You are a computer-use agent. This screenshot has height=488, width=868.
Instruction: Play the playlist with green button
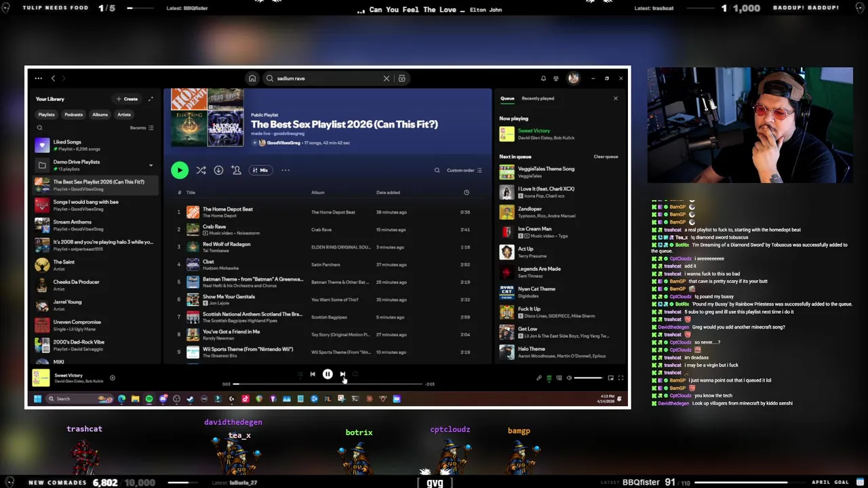click(180, 170)
